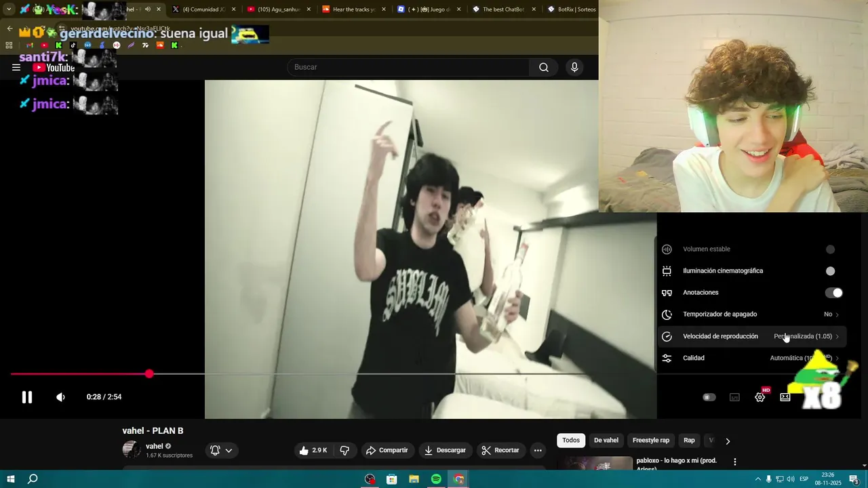Click the Anotaciones quote icon
This screenshot has height=488, width=868.
pos(667,293)
